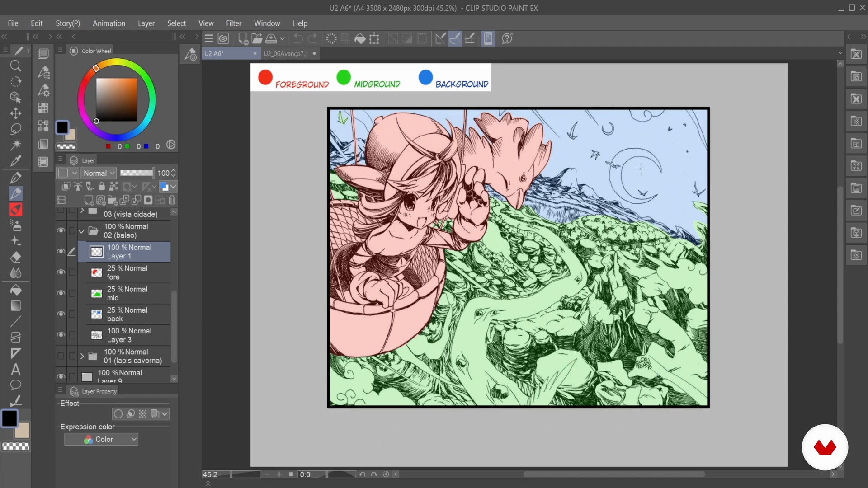This screenshot has height=488, width=868.
Task: Toggle Lock layer icon
Action: pyautogui.click(x=102, y=186)
